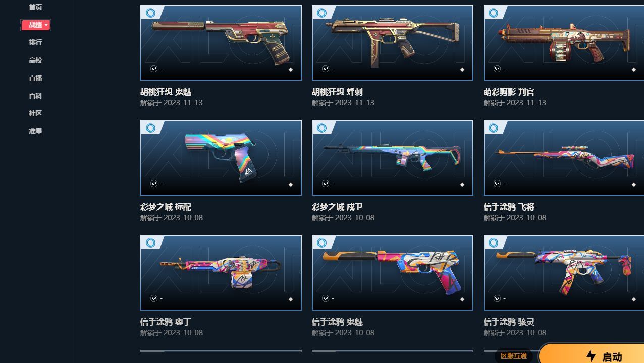Open 社区 sidebar entry
644x363 pixels.
(x=35, y=113)
